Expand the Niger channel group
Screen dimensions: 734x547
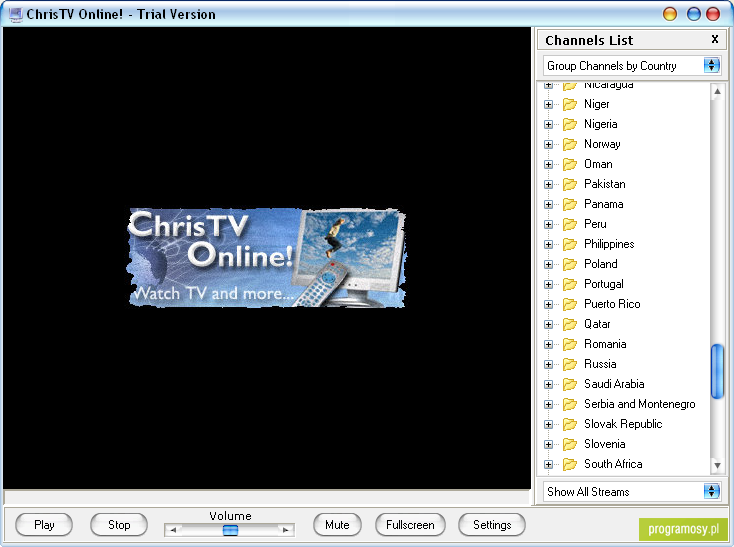(549, 104)
